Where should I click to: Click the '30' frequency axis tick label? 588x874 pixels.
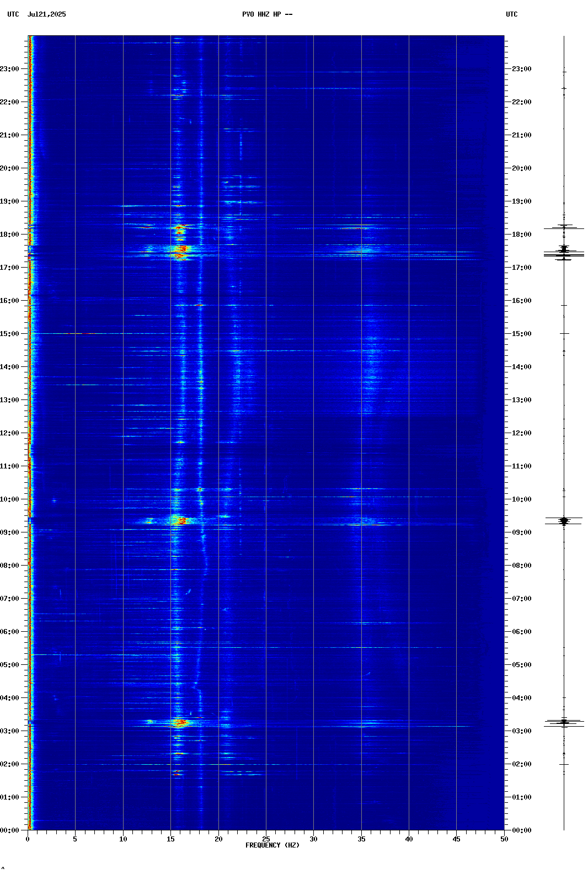(x=313, y=839)
